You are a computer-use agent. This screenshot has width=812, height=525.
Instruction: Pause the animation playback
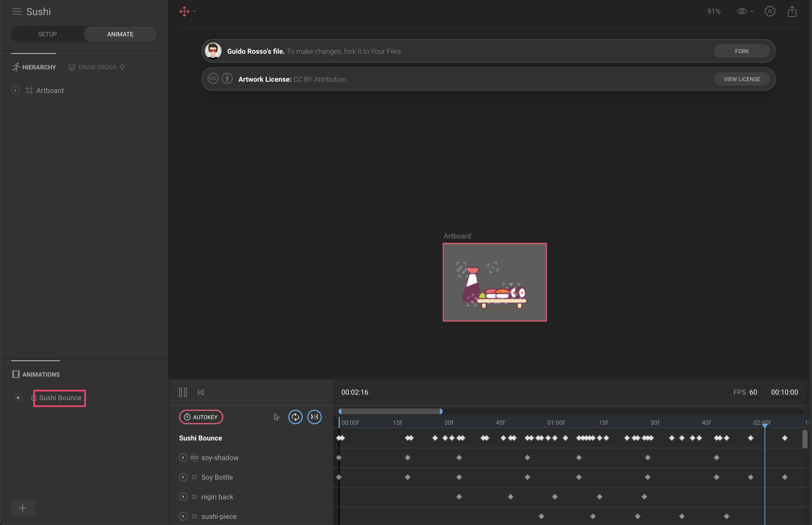tap(183, 392)
